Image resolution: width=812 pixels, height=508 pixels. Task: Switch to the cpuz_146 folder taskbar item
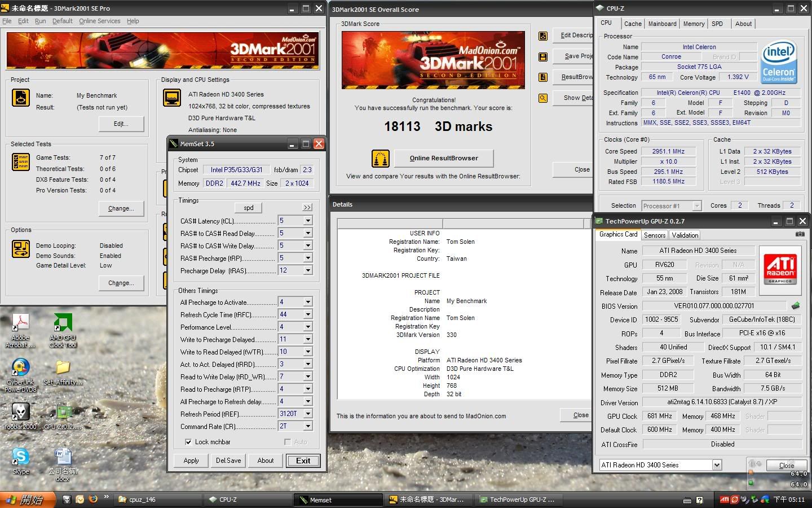point(158,500)
